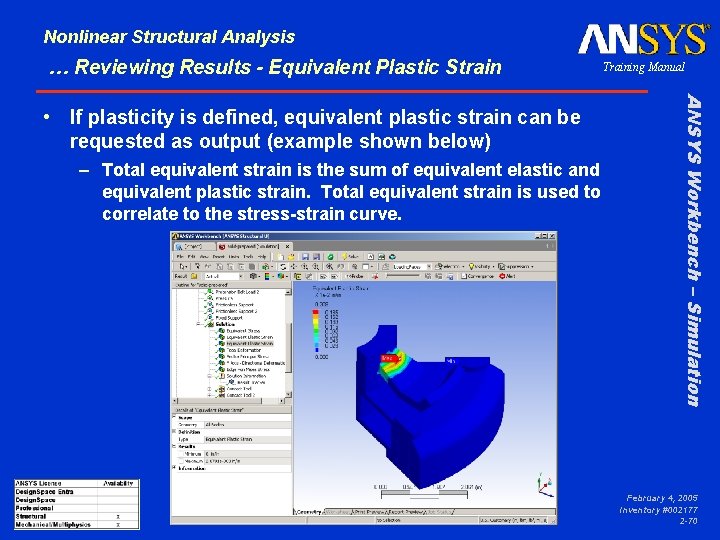Screen dimensions: 720x540
Task: Click the Open folder toolbar icon
Action: [x=291, y=257]
